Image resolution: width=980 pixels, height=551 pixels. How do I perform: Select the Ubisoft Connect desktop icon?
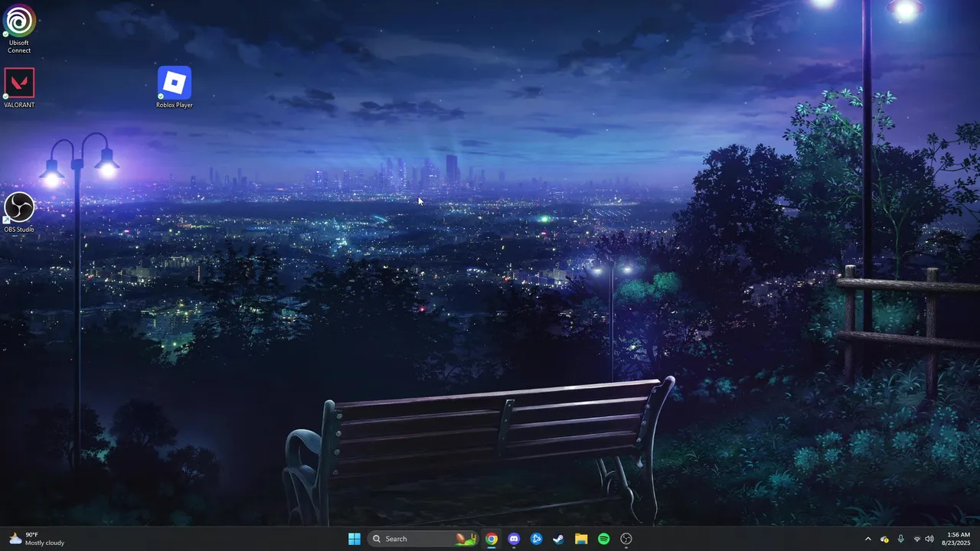19,29
